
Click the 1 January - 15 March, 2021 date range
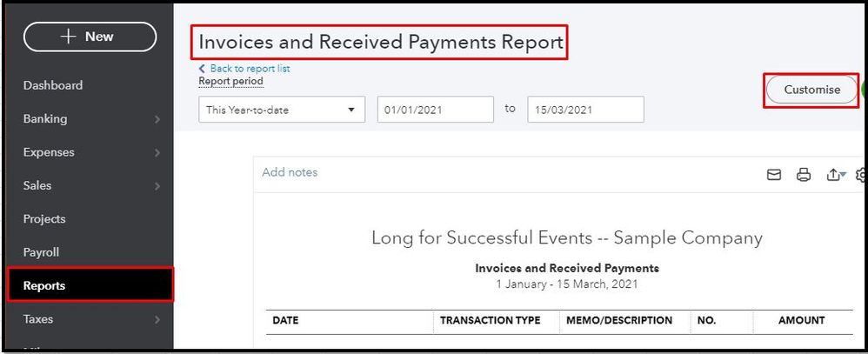coord(567,284)
